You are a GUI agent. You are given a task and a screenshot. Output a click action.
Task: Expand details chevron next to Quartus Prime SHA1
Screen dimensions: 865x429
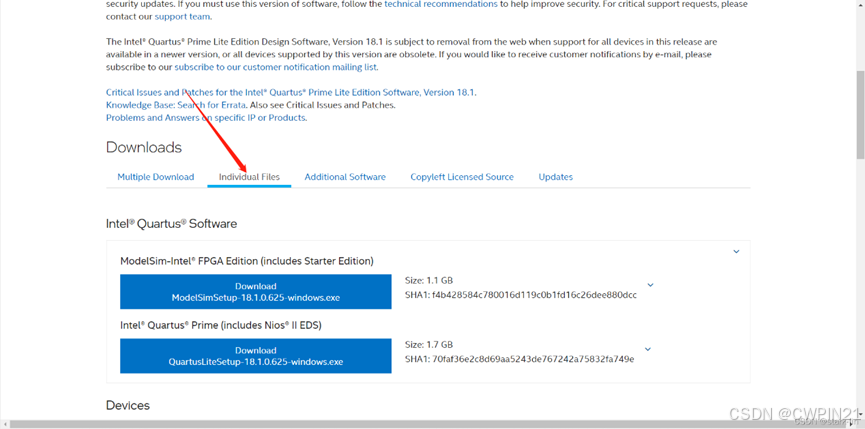pos(648,349)
